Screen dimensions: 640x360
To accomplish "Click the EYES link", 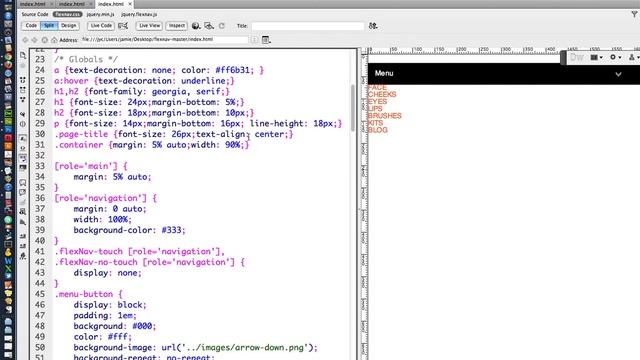I will (378, 102).
